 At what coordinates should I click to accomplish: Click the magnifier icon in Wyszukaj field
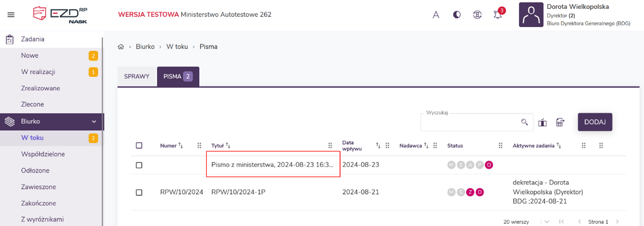[525, 122]
